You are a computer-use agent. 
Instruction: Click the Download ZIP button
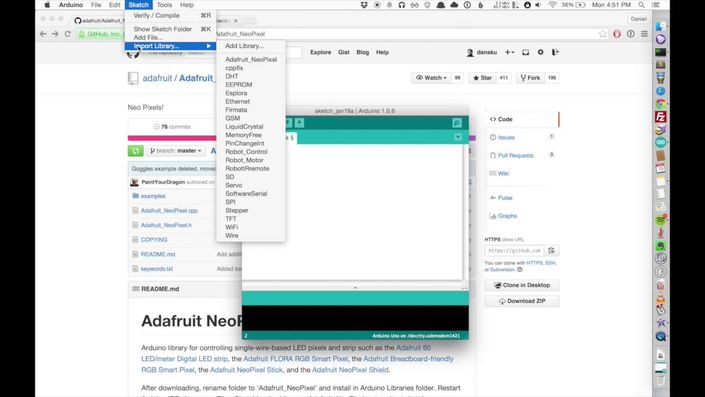[522, 301]
